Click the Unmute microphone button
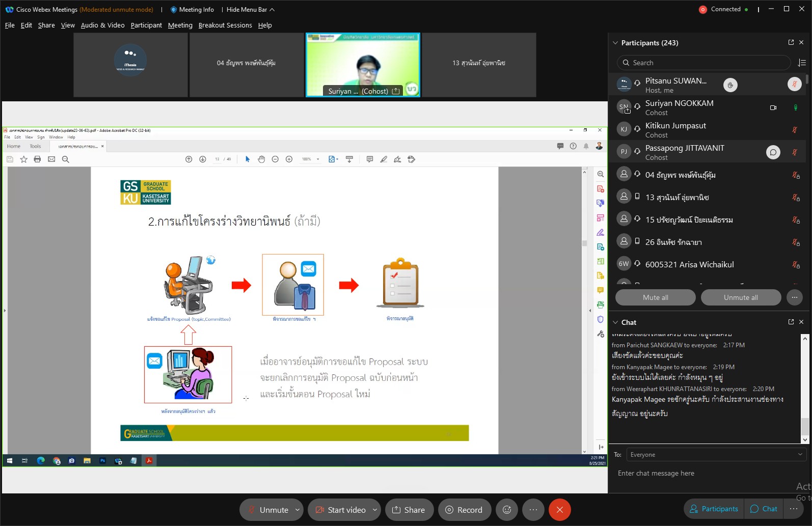 (x=268, y=510)
